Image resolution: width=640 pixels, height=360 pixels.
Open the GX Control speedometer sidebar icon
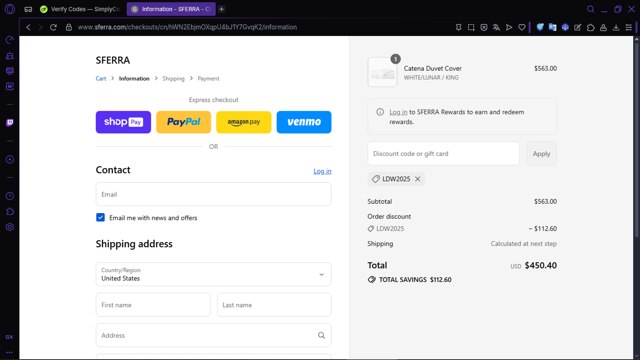pyautogui.click(x=10, y=40)
